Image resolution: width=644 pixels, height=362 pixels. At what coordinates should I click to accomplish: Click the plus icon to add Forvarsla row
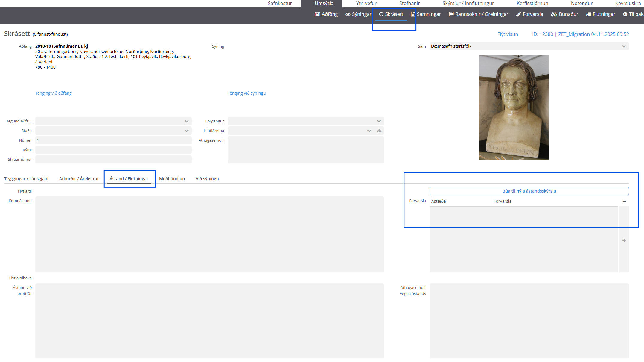click(x=624, y=240)
